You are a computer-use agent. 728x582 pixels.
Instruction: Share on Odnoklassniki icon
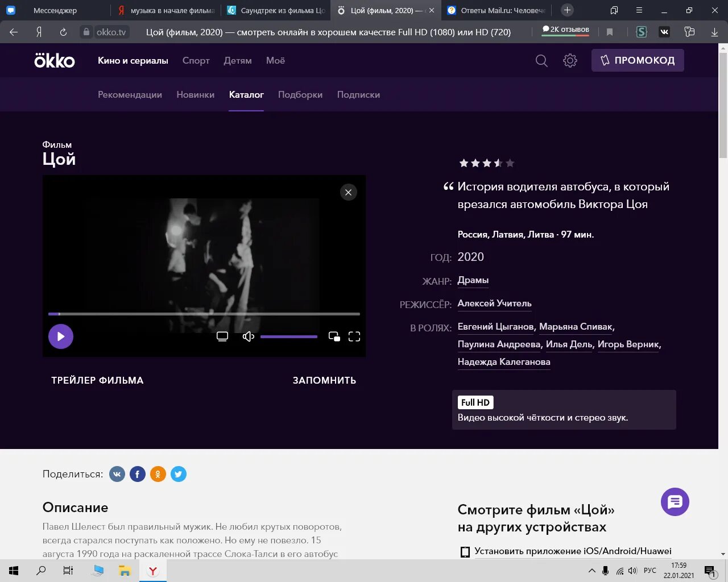click(x=158, y=474)
